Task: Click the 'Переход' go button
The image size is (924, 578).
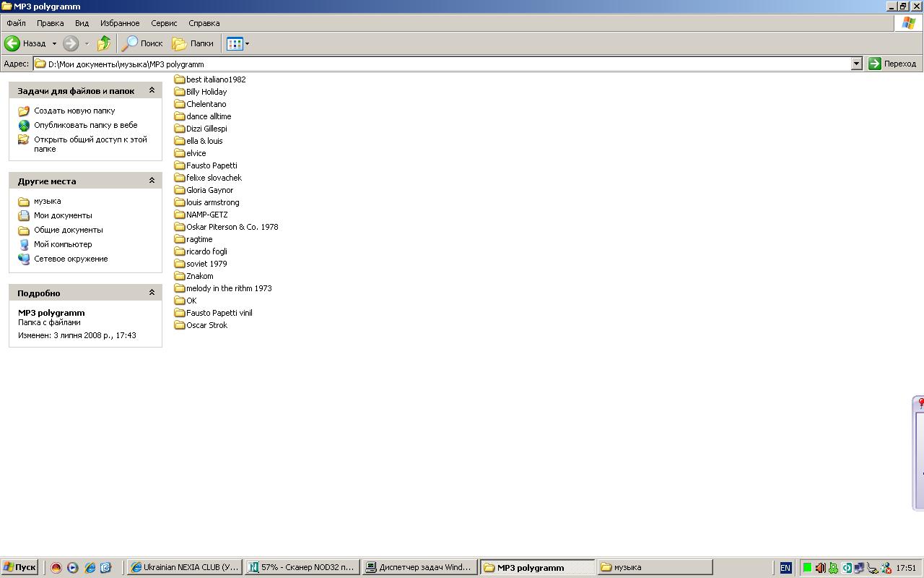Action: 892,64
